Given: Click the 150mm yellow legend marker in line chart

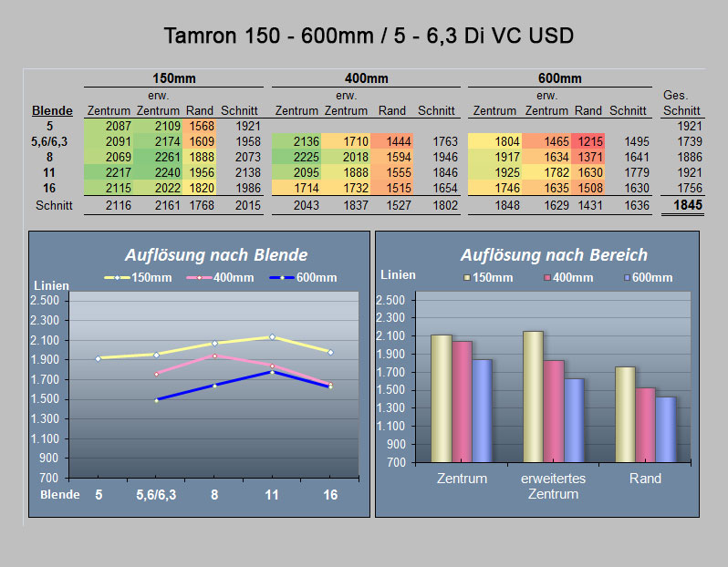Looking at the screenshot, I should 117,277.
